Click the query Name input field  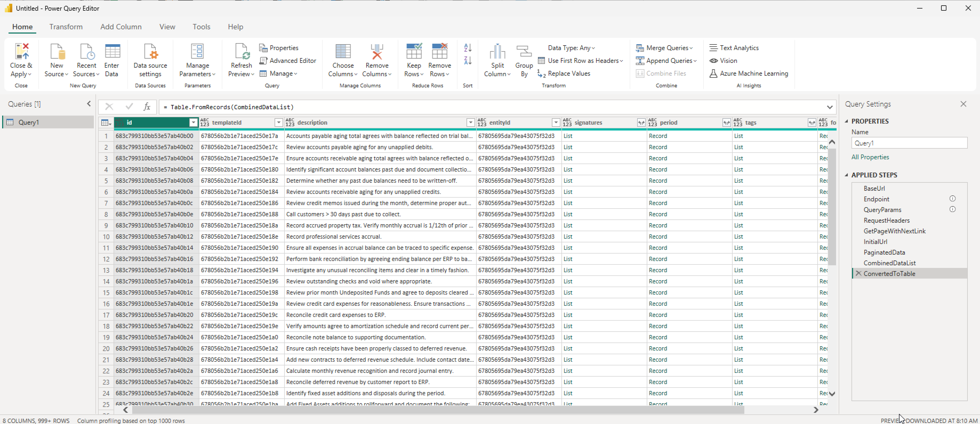pos(909,143)
